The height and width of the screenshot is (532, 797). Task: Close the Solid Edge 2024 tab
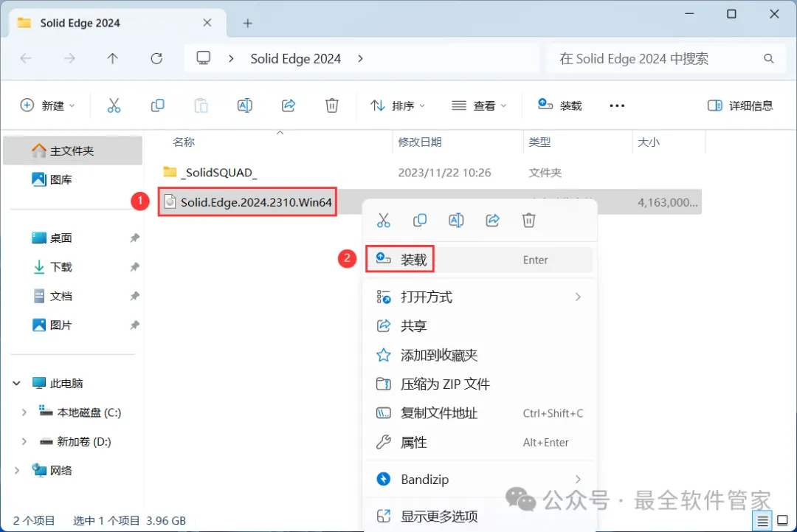[207, 23]
